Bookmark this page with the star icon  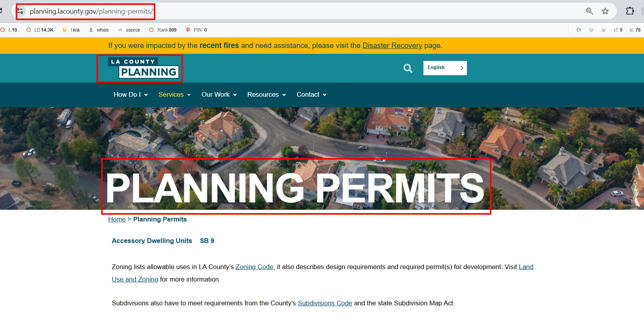(605, 11)
